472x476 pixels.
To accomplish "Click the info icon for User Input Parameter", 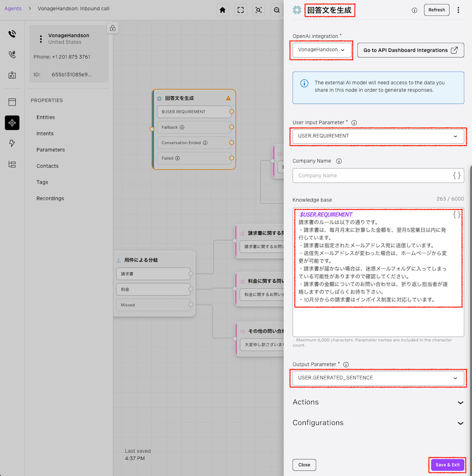I will pyautogui.click(x=354, y=123).
